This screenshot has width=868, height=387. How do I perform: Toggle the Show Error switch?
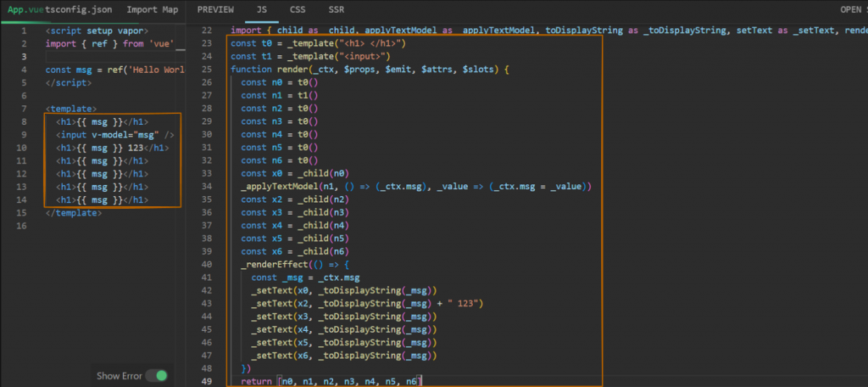coord(156,375)
